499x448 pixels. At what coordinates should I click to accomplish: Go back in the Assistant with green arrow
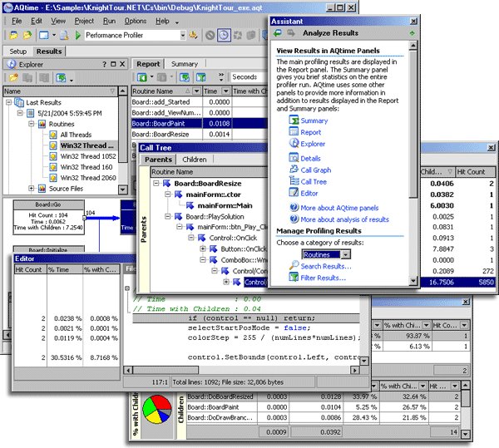278,32
